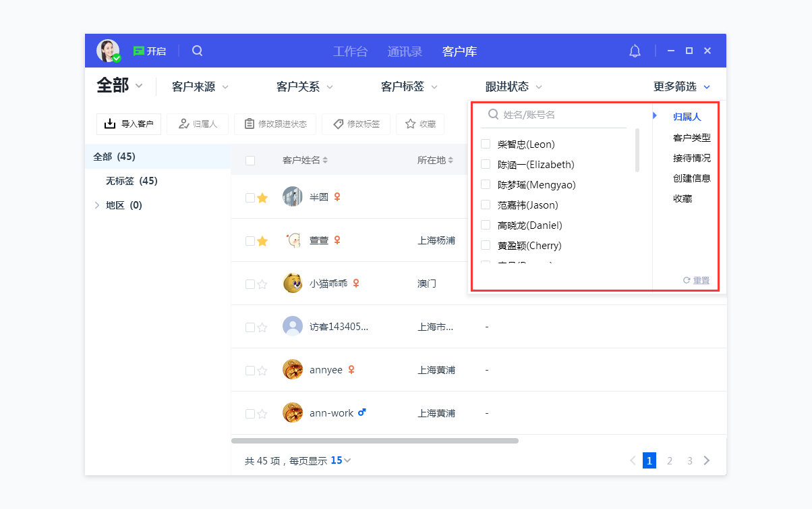Select the 创建信息 filter category
This screenshot has height=509, width=812.
692,178
